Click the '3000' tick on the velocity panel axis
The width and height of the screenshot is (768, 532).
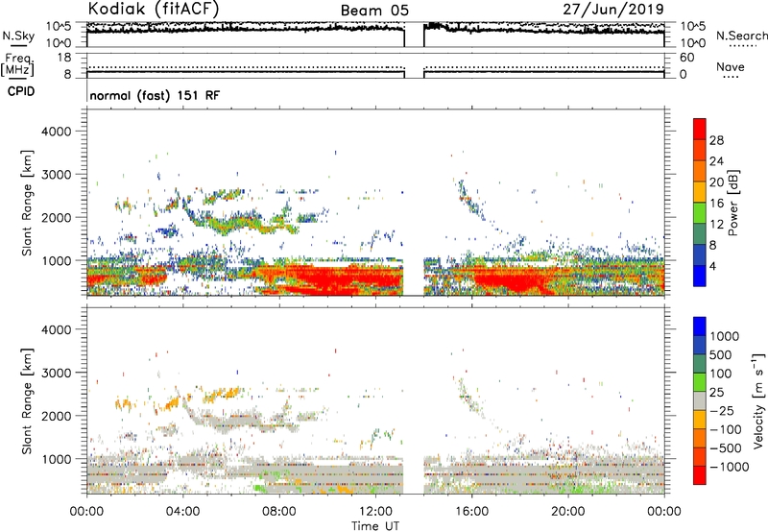click(57, 373)
